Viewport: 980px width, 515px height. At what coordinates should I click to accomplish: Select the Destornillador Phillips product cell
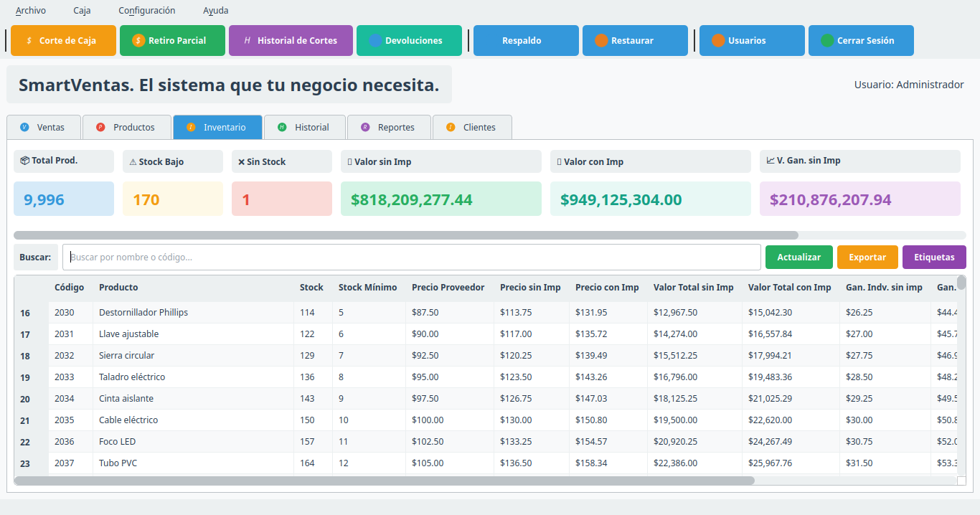point(194,312)
